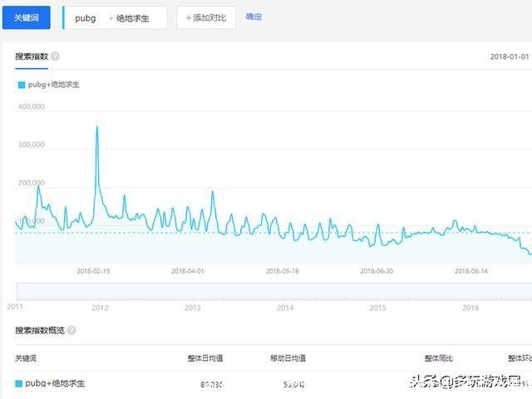
Task: Click the 移动日均值 column header
Action: click(x=288, y=358)
